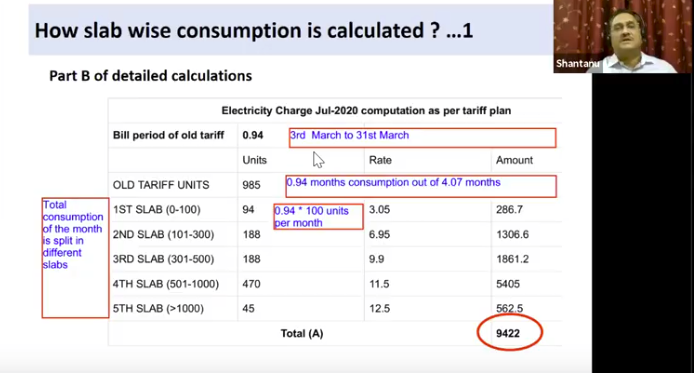
Task: Click the '4TH SLAB (501-1000)' row label
Action: (x=166, y=284)
